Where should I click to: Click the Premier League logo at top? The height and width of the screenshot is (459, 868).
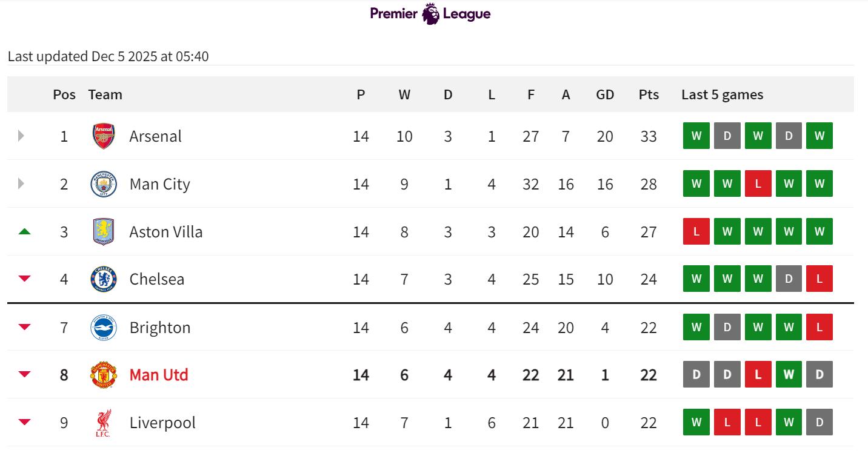[430, 13]
